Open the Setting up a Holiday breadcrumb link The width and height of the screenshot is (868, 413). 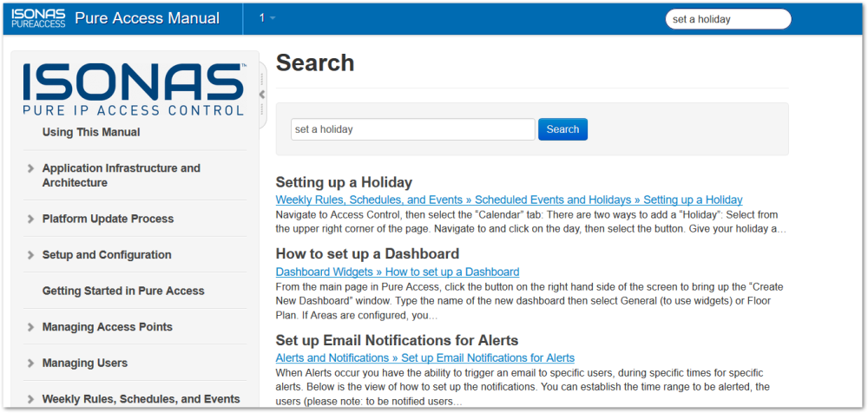coord(509,200)
